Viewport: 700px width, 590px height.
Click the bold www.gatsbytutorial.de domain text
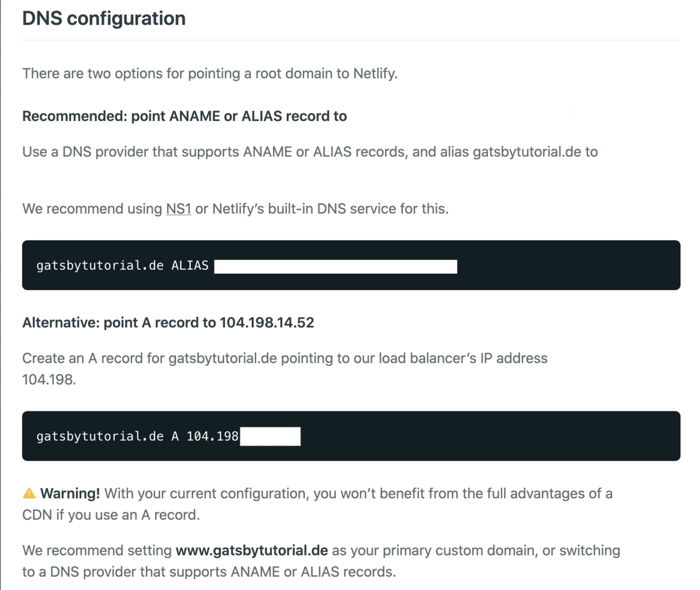[x=251, y=550]
